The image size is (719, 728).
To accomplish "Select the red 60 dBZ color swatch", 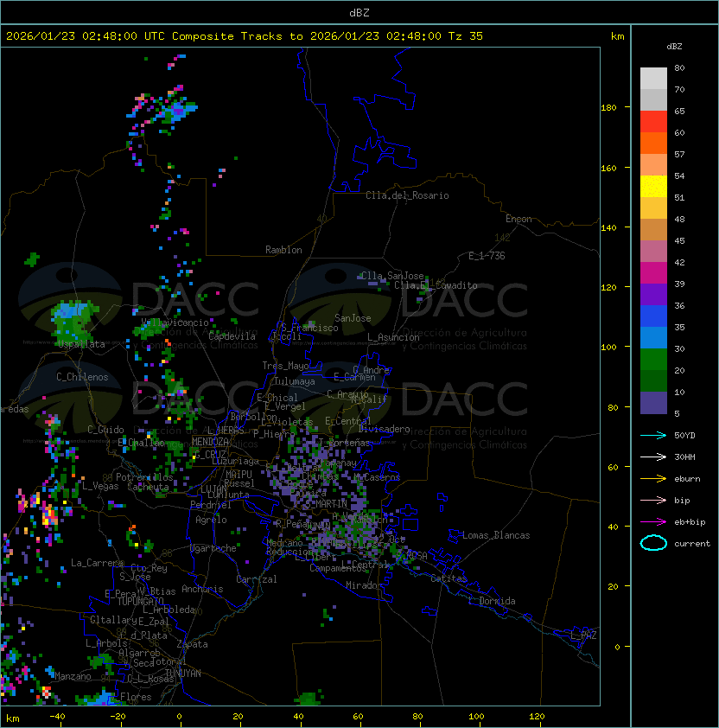I will 653,122.
